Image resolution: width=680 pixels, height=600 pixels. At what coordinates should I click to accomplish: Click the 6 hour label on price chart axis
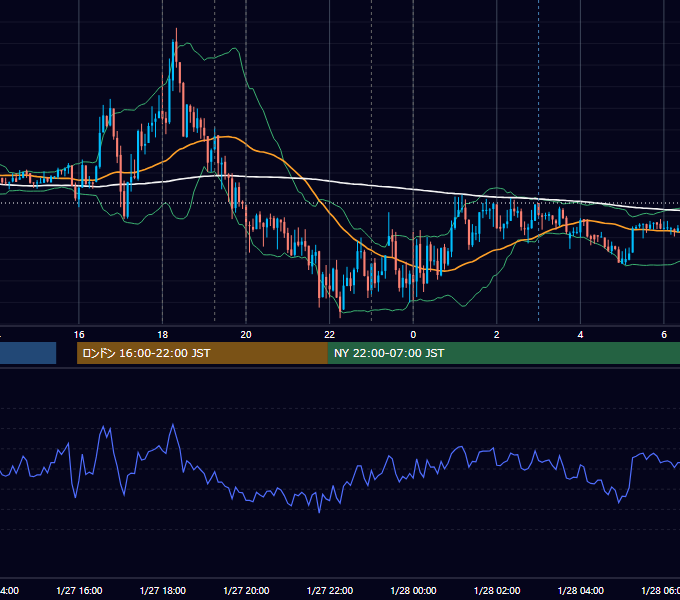[x=664, y=335]
